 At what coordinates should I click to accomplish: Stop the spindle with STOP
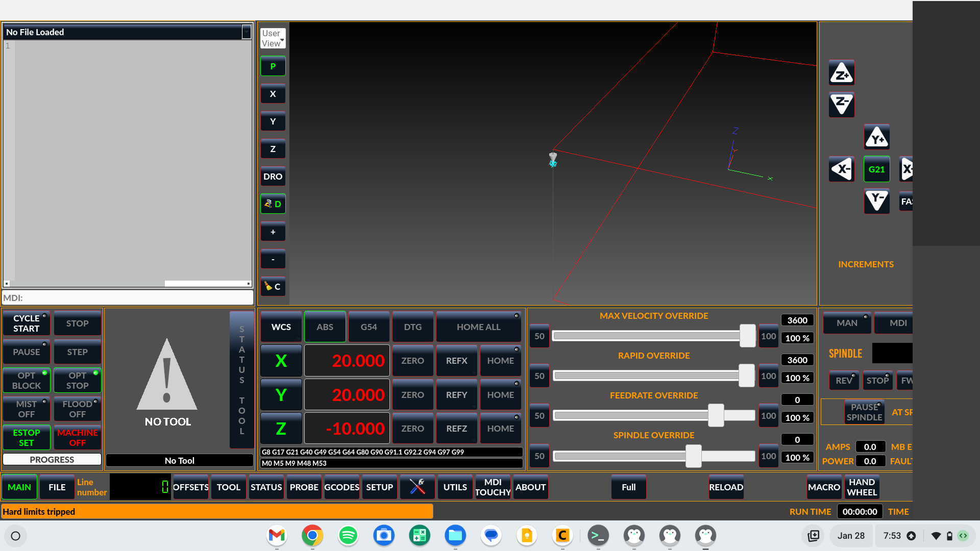click(877, 381)
